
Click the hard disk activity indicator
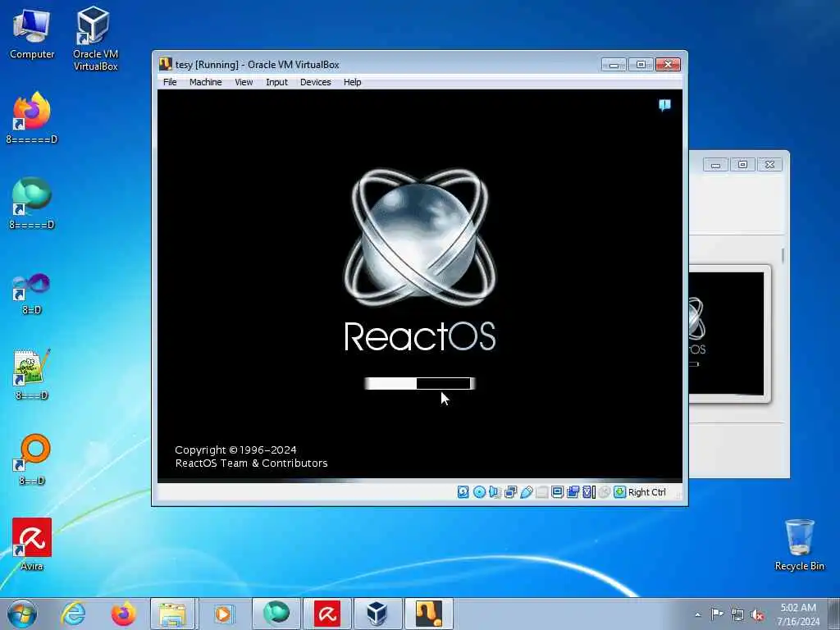pos(463,492)
